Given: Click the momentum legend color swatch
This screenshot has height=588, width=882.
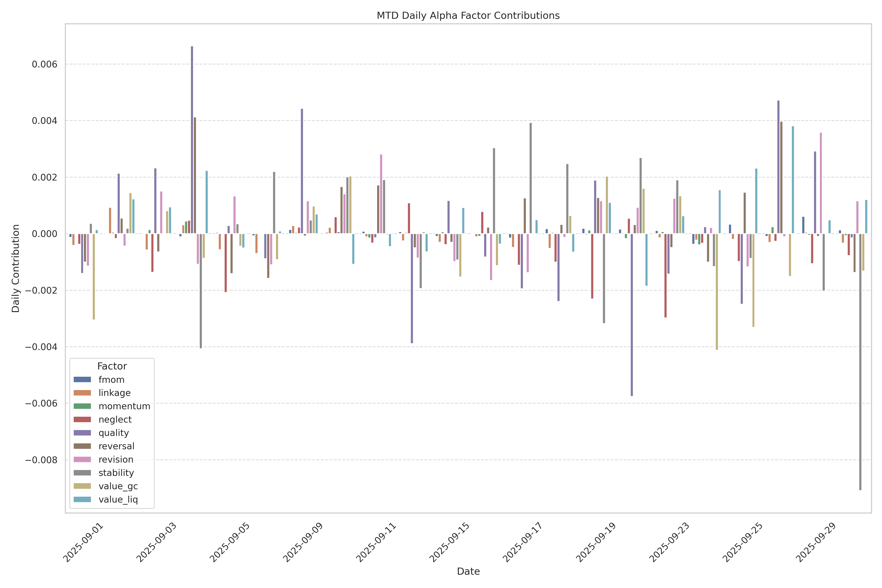Looking at the screenshot, I should point(82,406).
